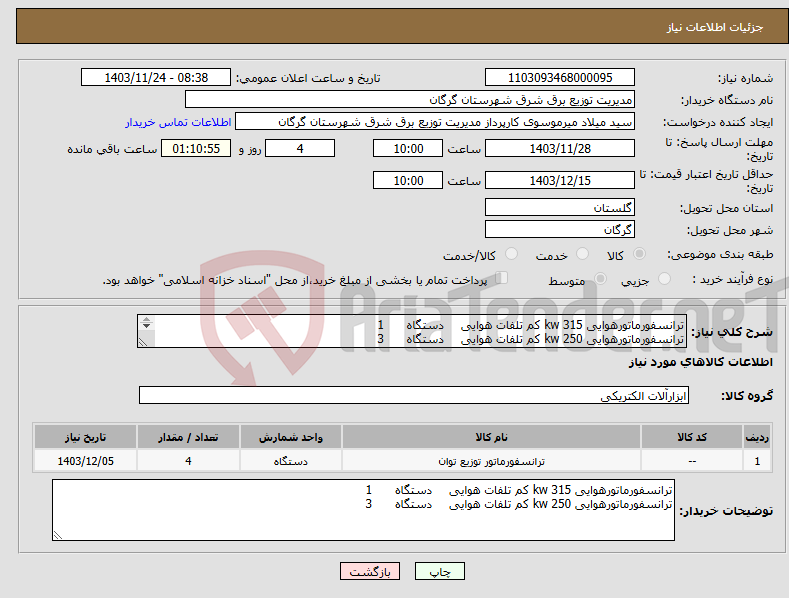789x598 pixels.
Task: Click delivery province field گلستان
Action: pyautogui.click(x=560, y=207)
